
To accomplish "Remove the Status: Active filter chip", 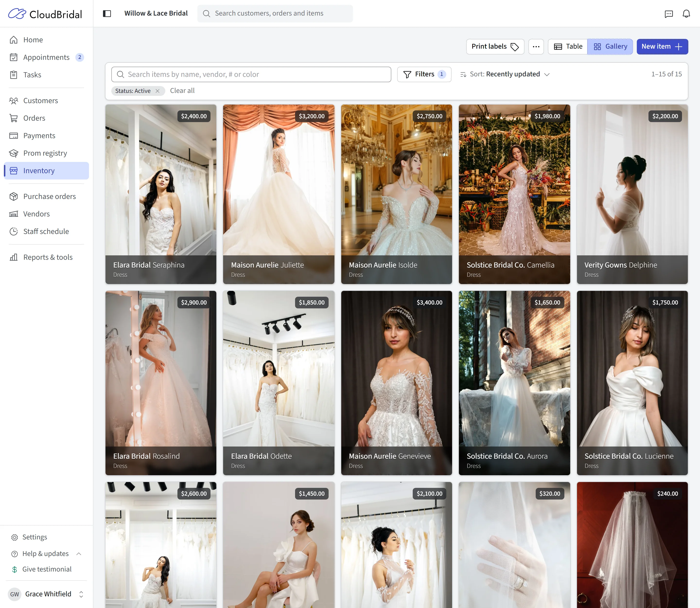I will pyautogui.click(x=157, y=91).
